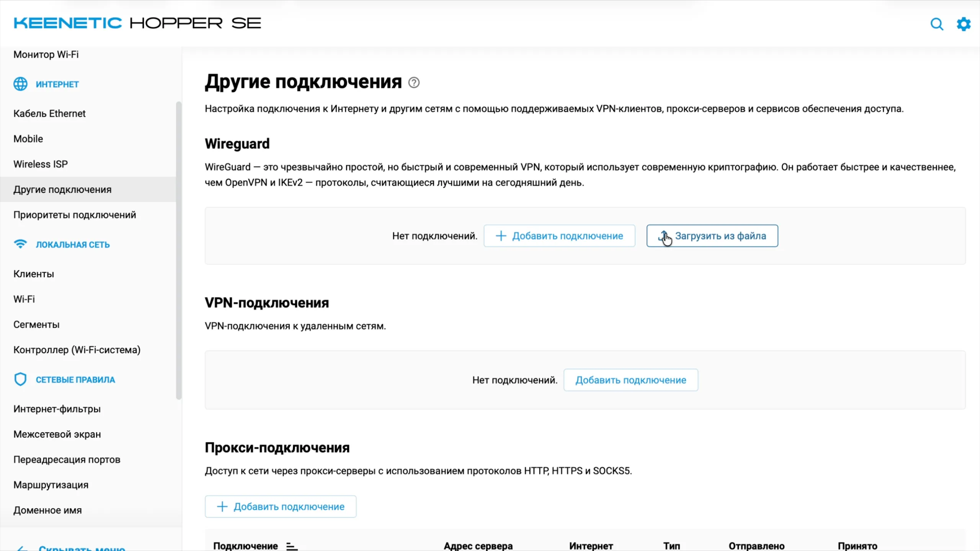Click ИНТЕРНЕТ section header
980x551 pixels.
[57, 84]
